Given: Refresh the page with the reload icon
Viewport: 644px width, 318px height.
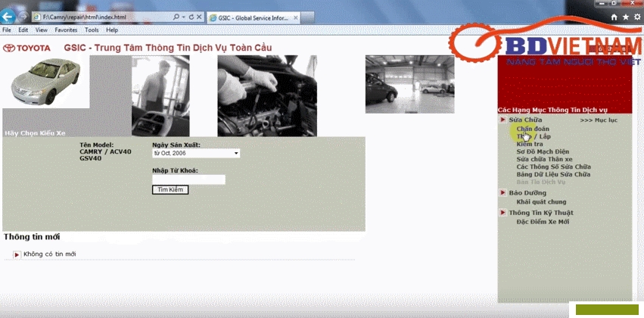Looking at the screenshot, I should point(191,17).
